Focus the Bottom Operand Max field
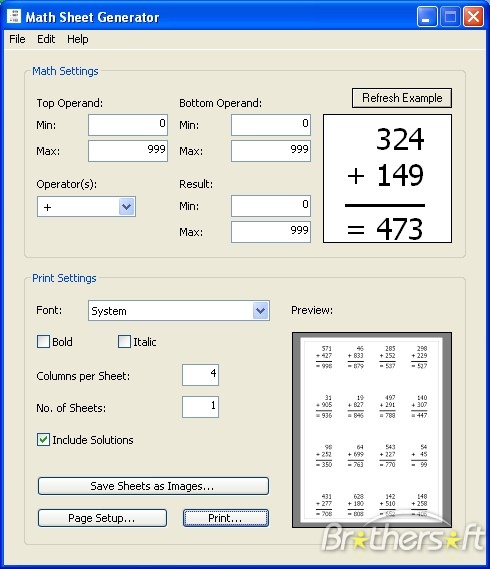Image resolution: width=490 pixels, height=569 pixels. click(x=271, y=151)
